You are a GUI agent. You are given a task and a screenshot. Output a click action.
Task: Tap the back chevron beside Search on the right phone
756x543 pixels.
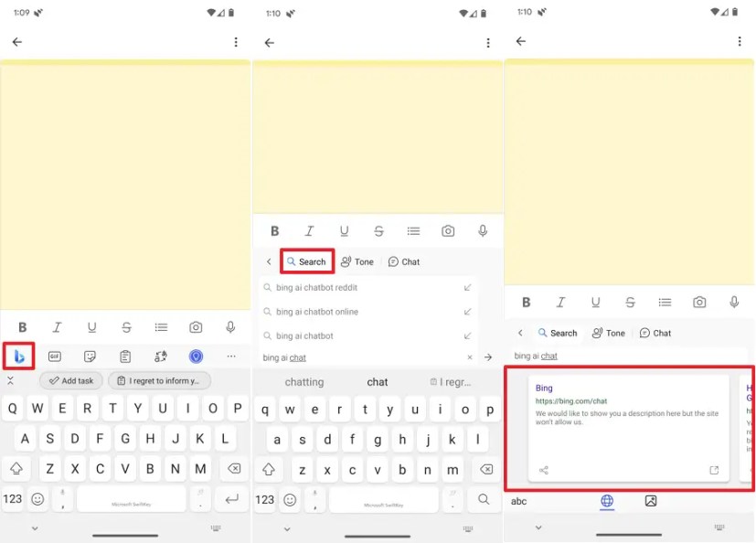(x=520, y=333)
